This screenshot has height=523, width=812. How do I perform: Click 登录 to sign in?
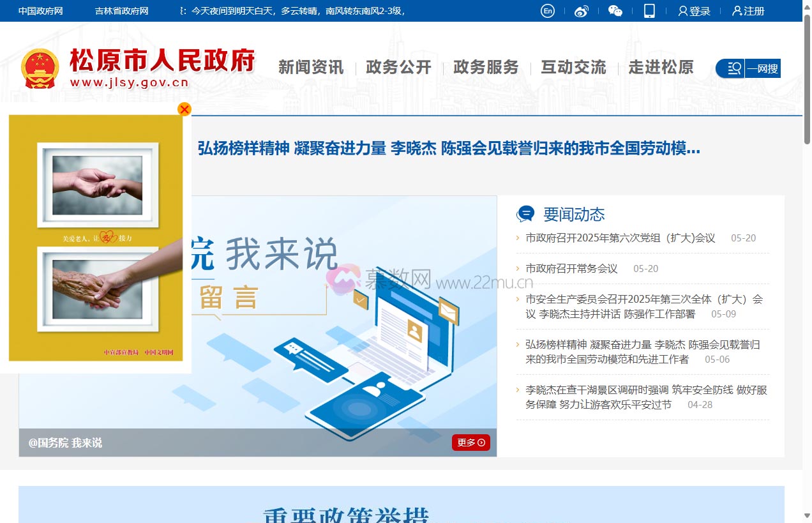pyautogui.click(x=694, y=11)
